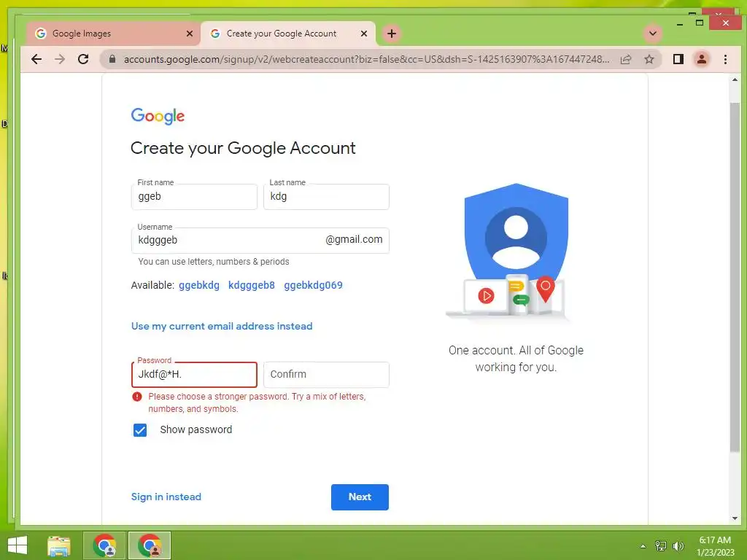Open network status tray icon
Screen dimensions: 747x560
[661, 546]
